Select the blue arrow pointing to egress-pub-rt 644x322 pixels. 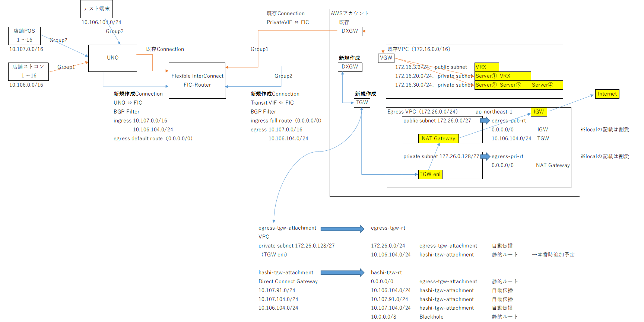tap(485, 120)
